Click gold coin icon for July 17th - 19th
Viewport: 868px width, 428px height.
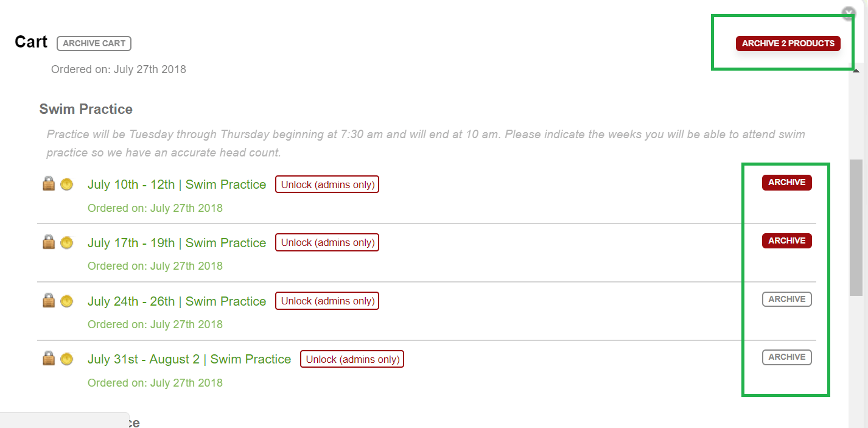point(66,242)
